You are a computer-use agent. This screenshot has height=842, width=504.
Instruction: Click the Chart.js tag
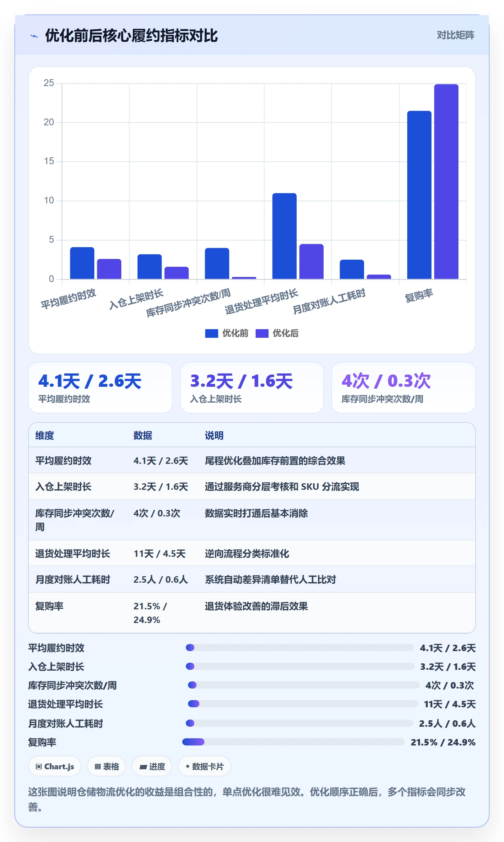pyautogui.click(x=55, y=766)
